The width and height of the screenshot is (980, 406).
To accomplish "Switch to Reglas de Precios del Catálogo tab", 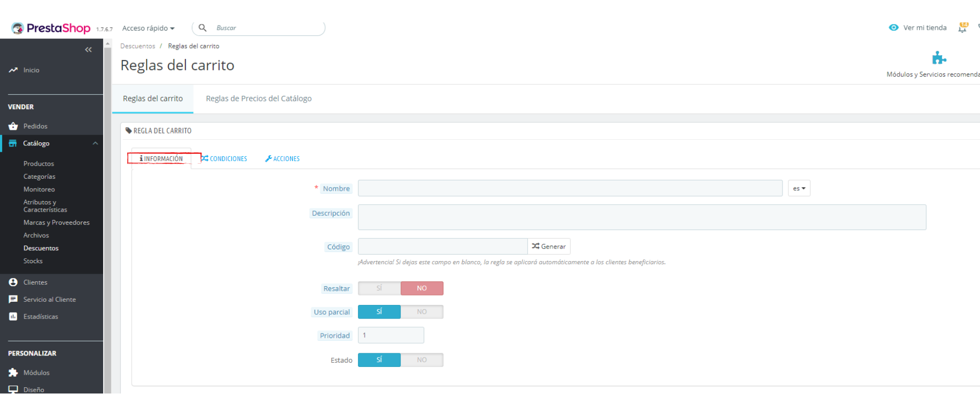I will click(259, 99).
